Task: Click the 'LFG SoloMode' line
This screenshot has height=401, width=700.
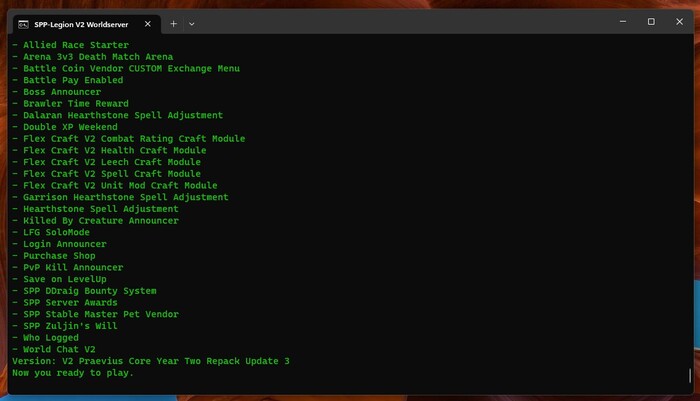Action: coord(51,232)
